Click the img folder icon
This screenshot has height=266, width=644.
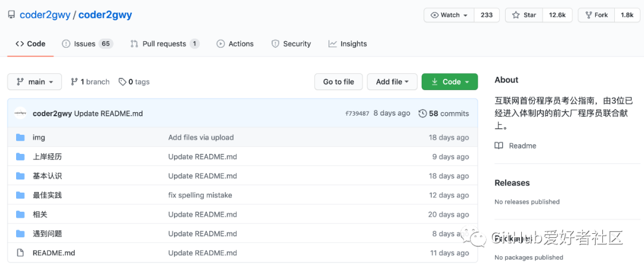click(20, 137)
